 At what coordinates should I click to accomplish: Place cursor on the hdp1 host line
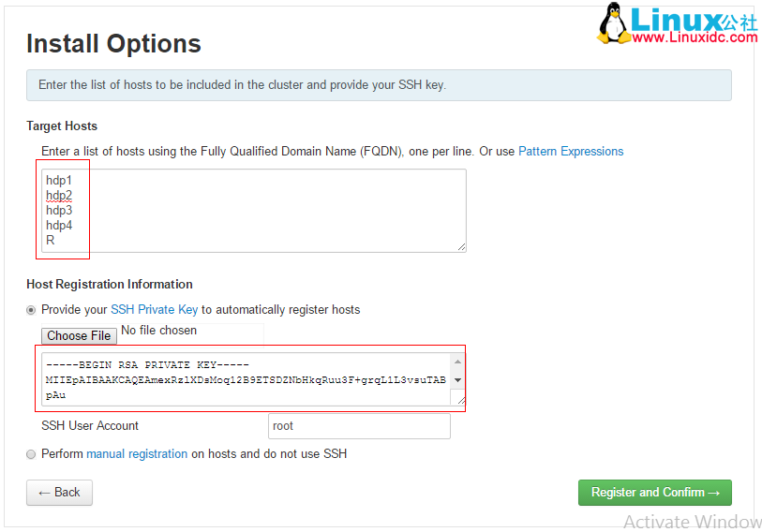[59, 181]
